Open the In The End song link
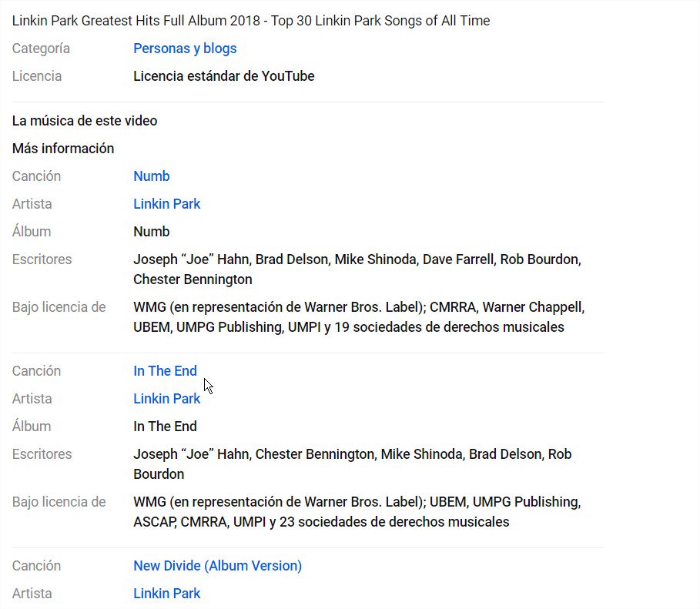Screen dimensions: 700x609 point(165,370)
